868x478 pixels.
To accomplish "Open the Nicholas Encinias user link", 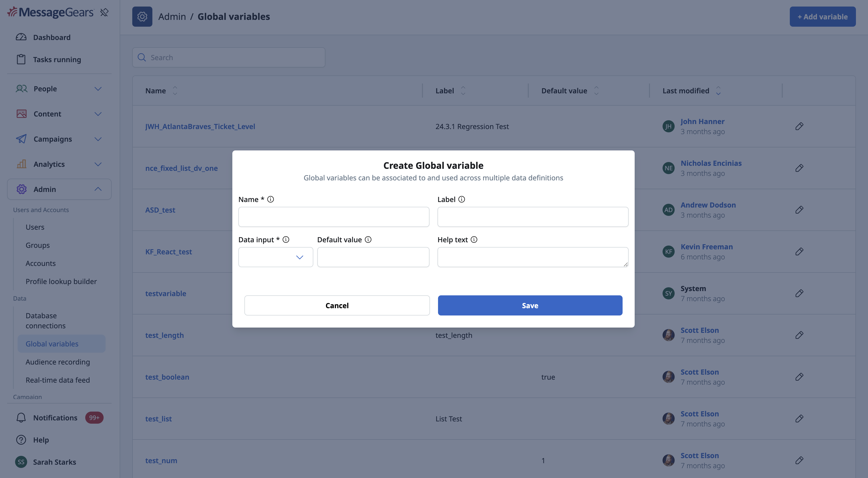I will click(711, 163).
